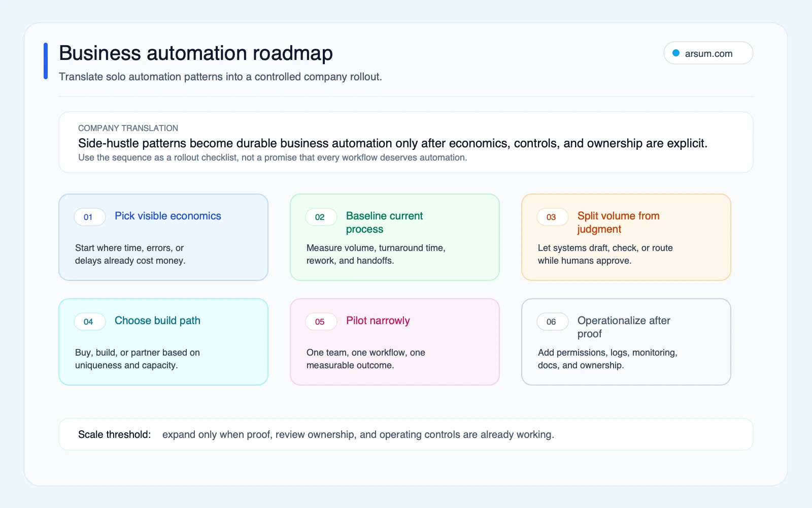
Task: Click 'Start where time, errors, or delays' description
Action: tap(130, 254)
